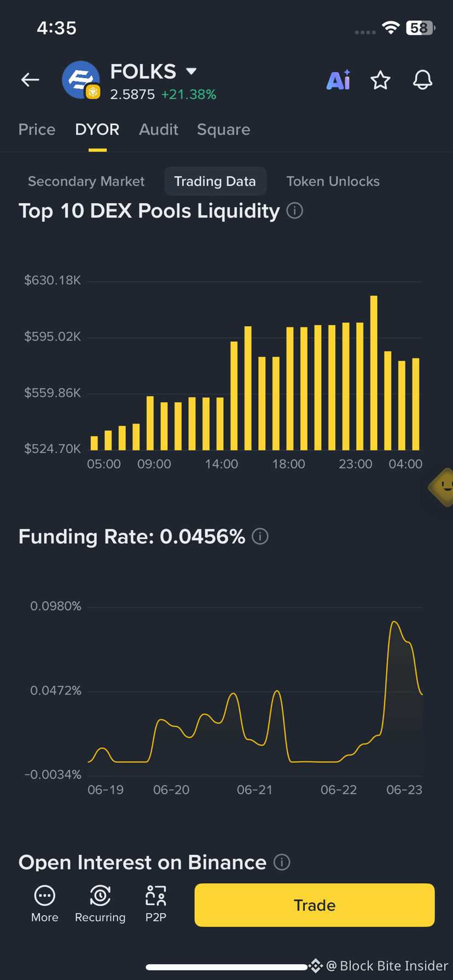Switch to the Price tab

pos(37,130)
